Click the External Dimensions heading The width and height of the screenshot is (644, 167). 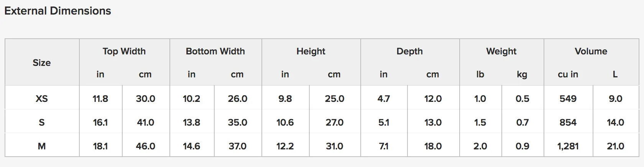coord(58,11)
